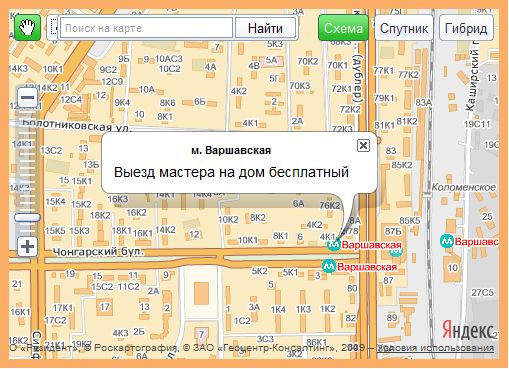Click house label 77K1
Viewport: 509px width, 369px height.
pyautogui.click(x=384, y=71)
